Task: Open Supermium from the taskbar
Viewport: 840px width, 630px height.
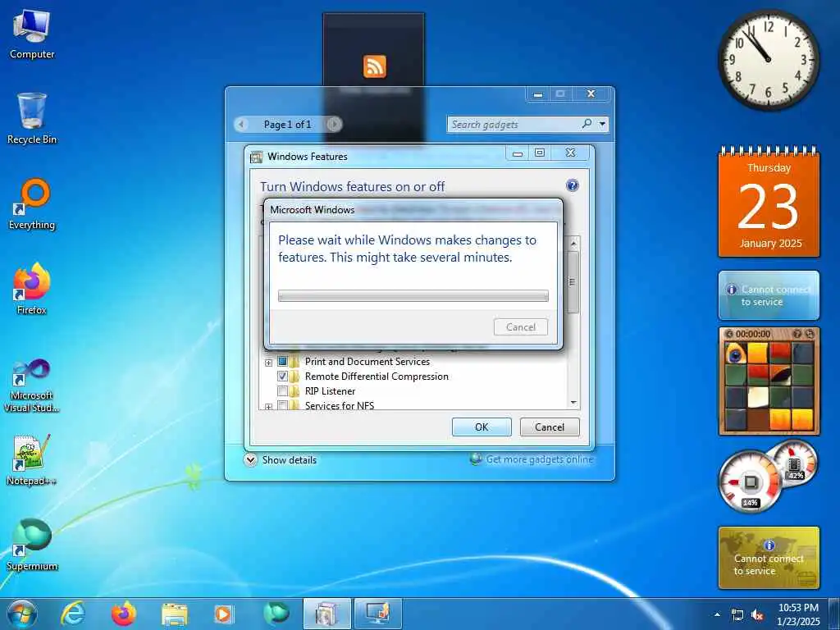Action: coord(276,614)
